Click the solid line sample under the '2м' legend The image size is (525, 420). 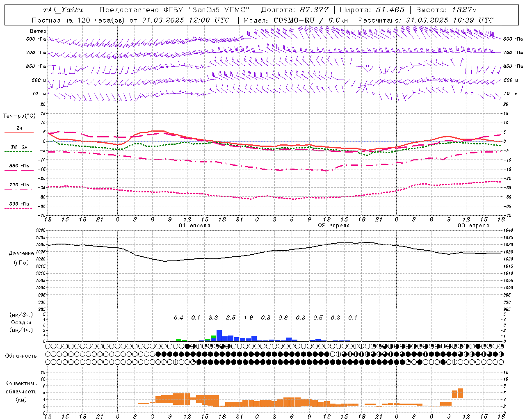(x=19, y=133)
